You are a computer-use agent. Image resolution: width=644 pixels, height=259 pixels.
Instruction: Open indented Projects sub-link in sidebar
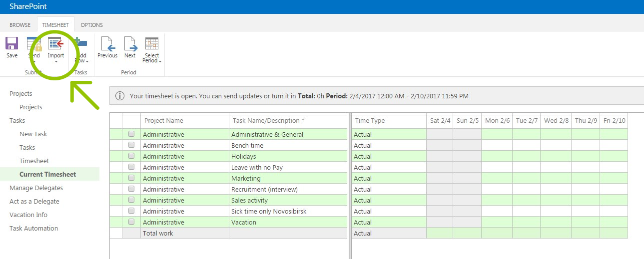[x=30, y=107]
